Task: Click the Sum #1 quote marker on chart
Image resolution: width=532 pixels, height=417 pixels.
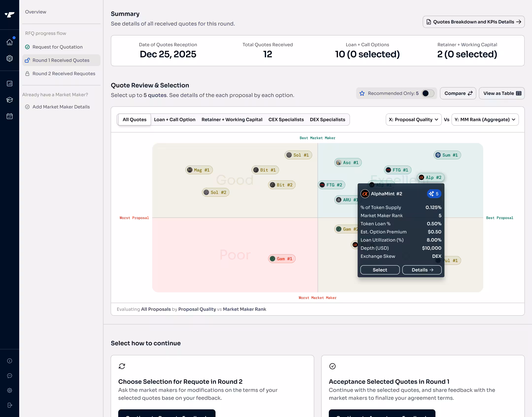Action: (447, 155)
